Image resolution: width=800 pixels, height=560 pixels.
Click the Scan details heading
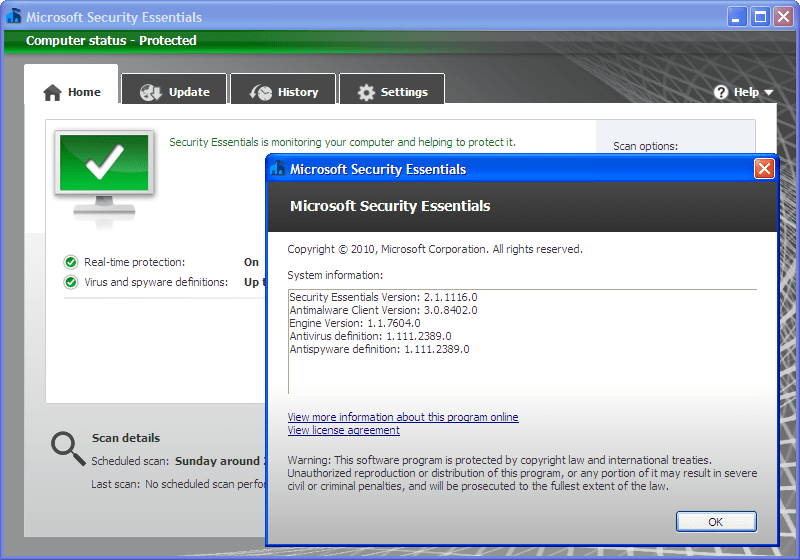[126, 438]
